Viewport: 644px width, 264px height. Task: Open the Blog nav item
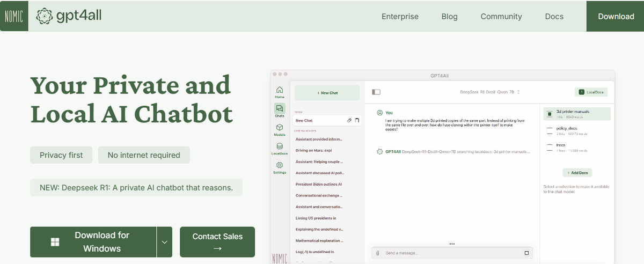pos(450,16)
